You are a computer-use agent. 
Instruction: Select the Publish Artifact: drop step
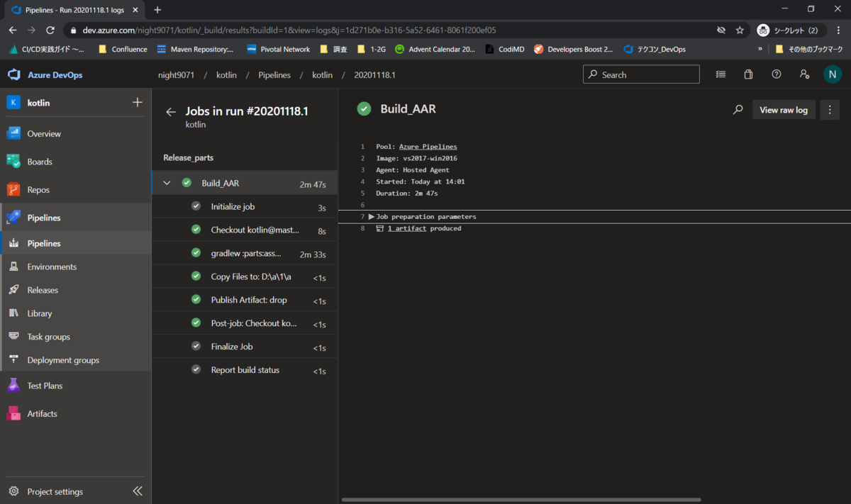(x=245, y=300)
